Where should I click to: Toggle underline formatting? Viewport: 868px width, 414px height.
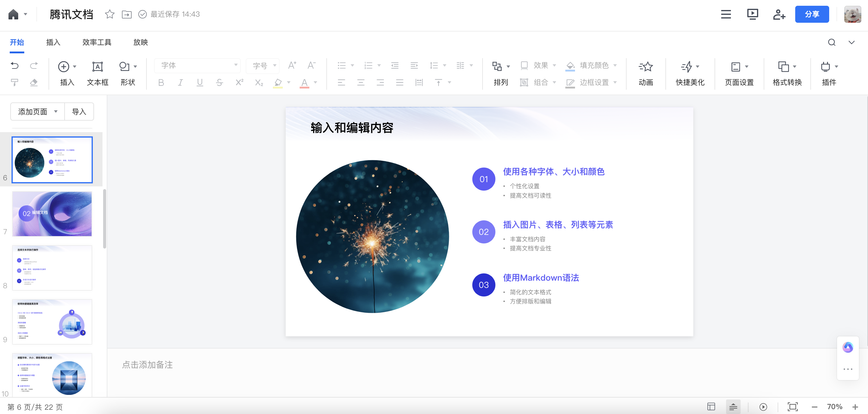click(200, 82)
